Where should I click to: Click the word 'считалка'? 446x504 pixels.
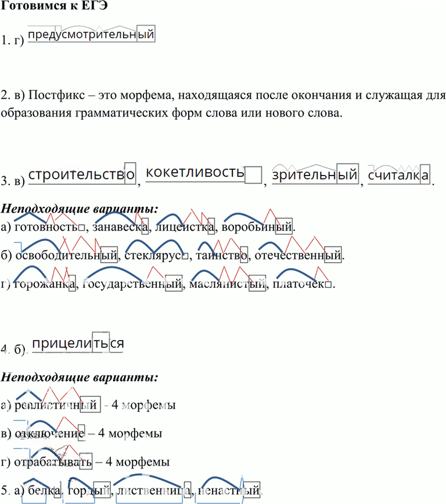coord(398,175)
